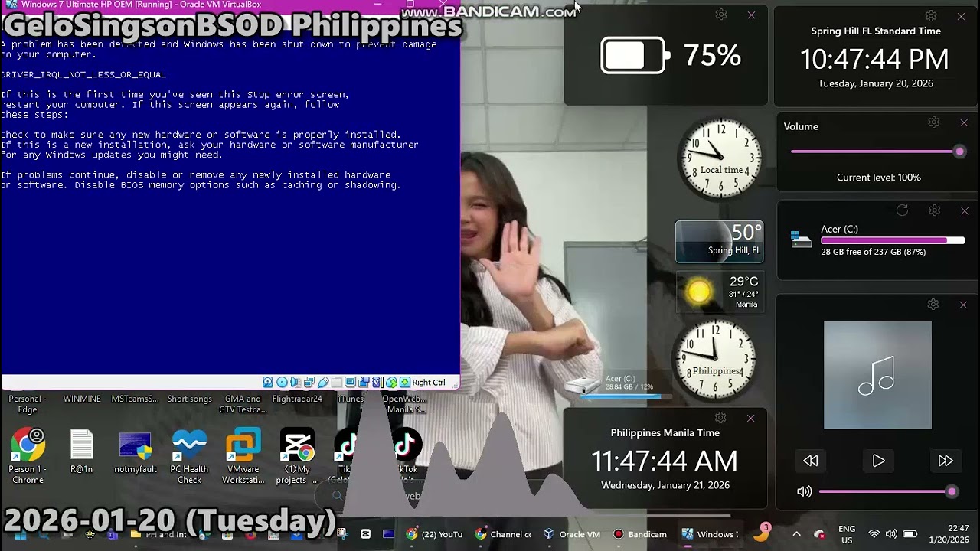Open the moon icon with 3 badge
The width and height of the screenshot is (980, 551).
(763, 533)
